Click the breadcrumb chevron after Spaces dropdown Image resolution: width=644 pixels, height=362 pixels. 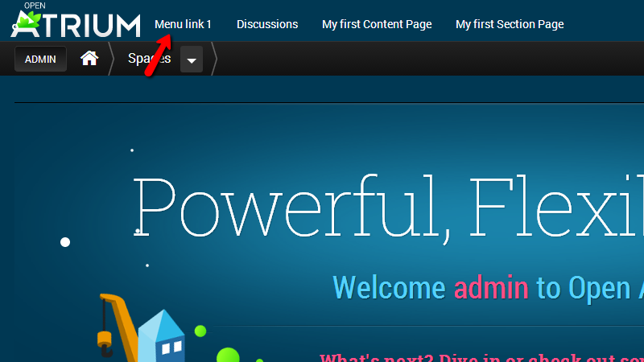(213, 60)
